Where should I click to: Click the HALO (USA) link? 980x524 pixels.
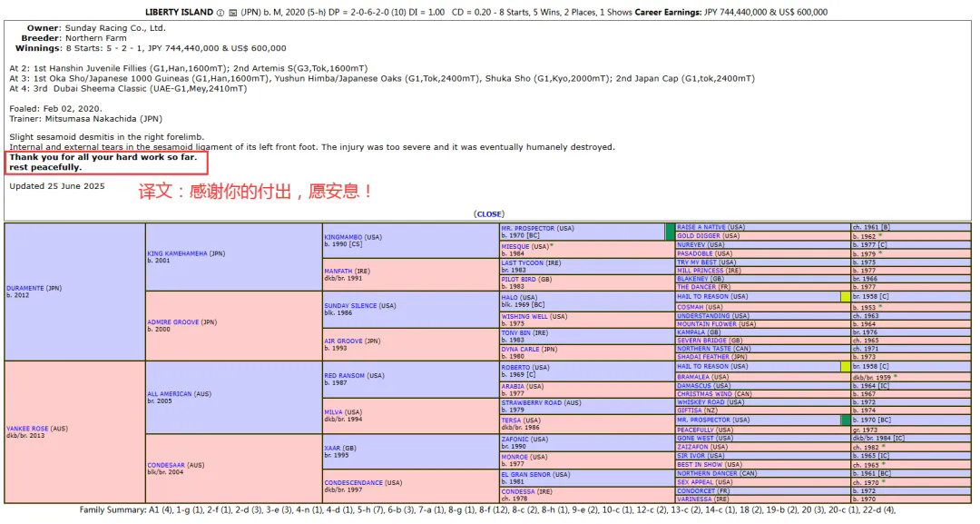pyautogui.click(x=508, y=295)
